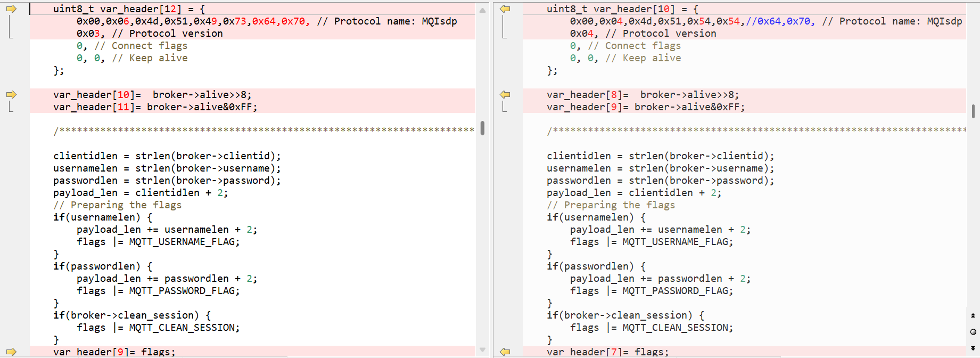
Task: Copy var_header[12] block to right via top arrow
Action: 11,9
